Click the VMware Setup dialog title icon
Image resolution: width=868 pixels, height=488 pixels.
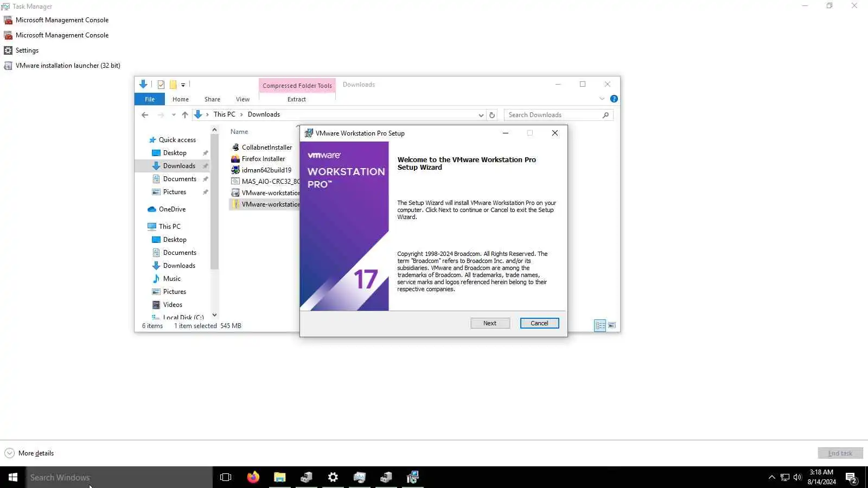tap(309, 133)
